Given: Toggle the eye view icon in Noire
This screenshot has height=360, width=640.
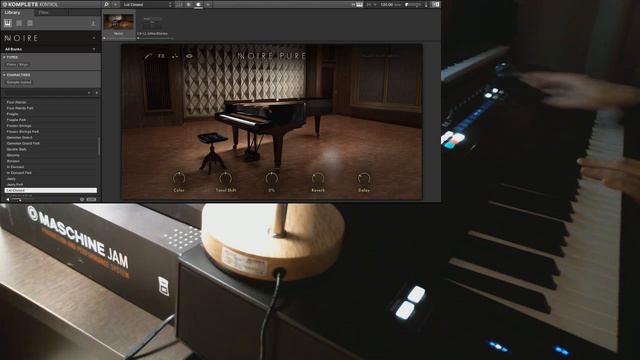Looking at the screenshot, I should tap(189, 56).
